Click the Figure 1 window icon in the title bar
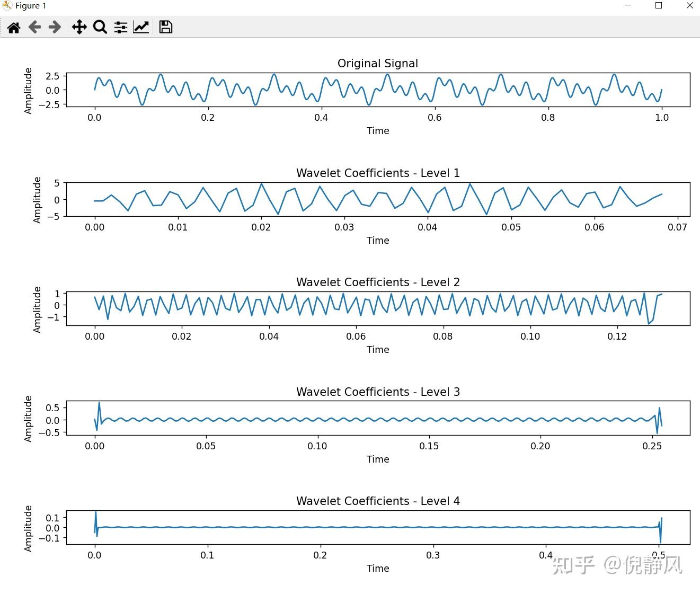This screenshot has width=700, height=594. [x=7, y=6]
